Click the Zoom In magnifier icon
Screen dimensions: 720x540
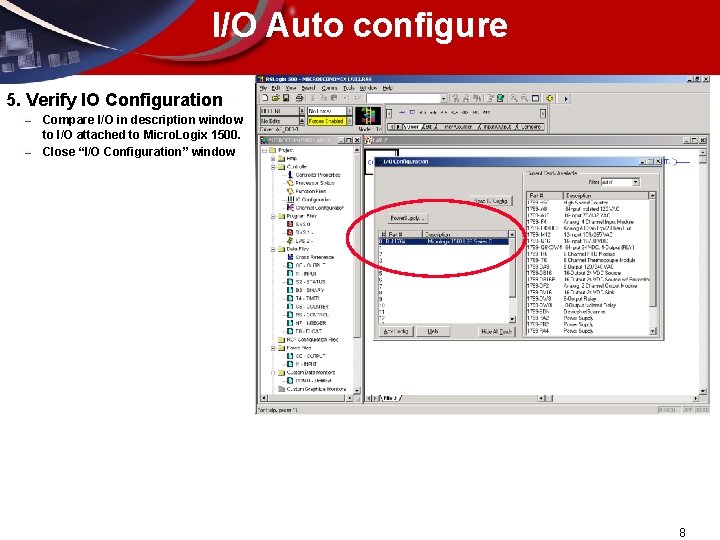click(x=514, y=98)
